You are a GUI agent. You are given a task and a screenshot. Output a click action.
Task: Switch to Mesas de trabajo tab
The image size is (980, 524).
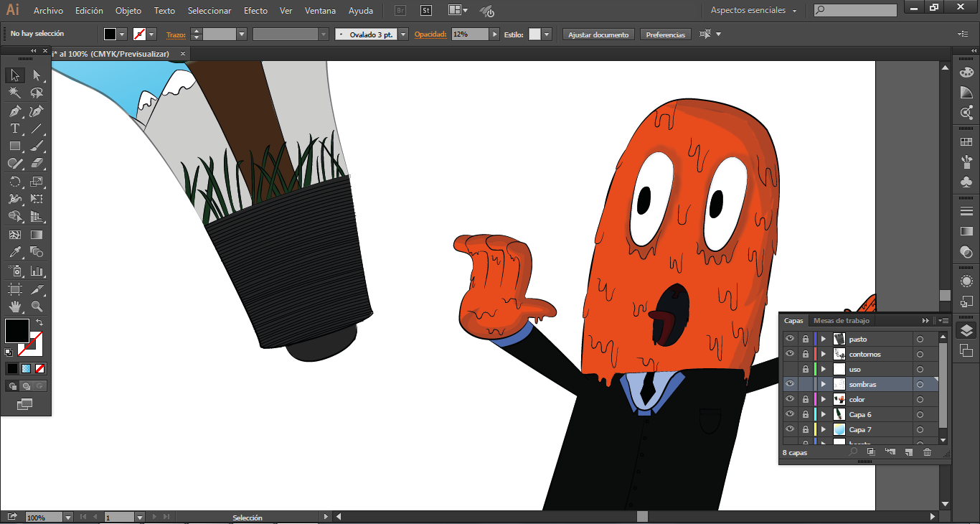(841, 321)
